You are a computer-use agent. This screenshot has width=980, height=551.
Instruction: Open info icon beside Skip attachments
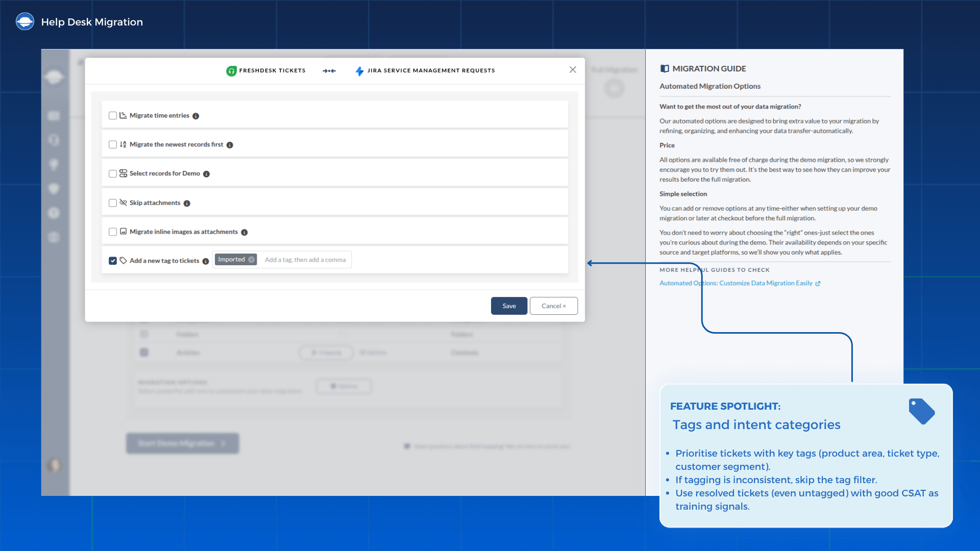point(187,204)
